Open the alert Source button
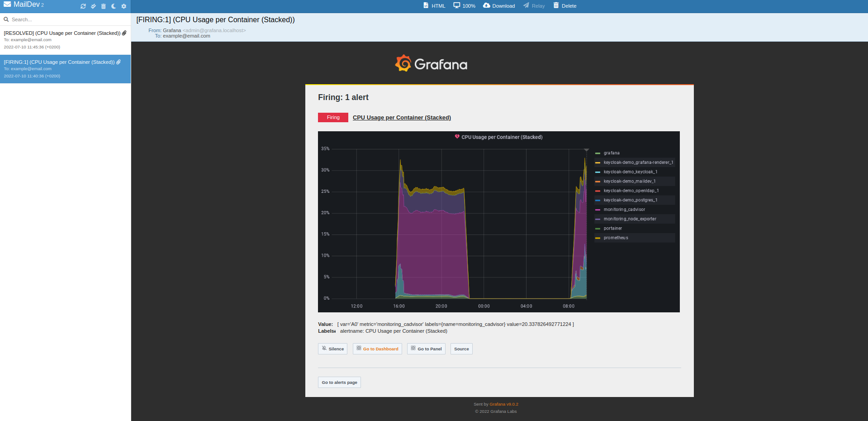The height and width of the screenshot is (421, 868). (x=461, y=349)
